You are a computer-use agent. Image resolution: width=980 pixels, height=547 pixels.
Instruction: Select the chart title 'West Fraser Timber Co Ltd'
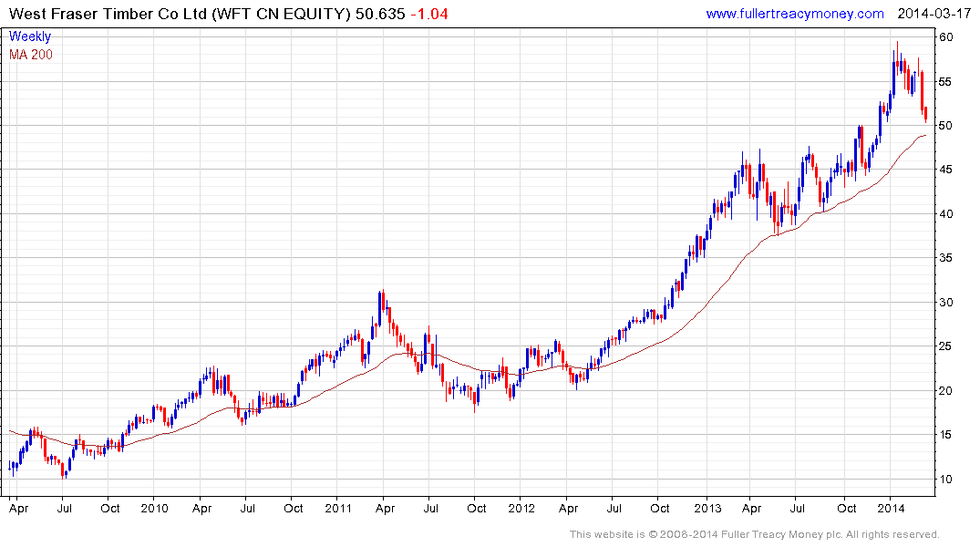click(108, 14)
